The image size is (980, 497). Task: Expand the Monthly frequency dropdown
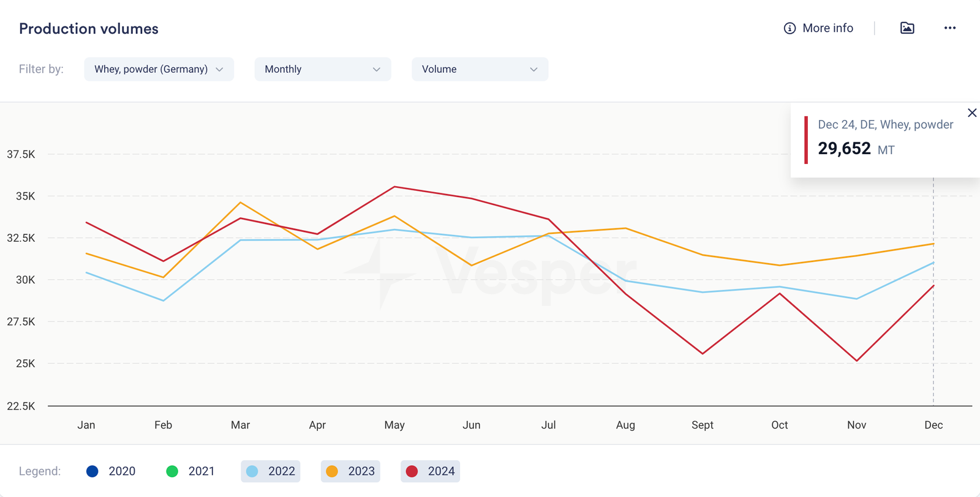click(x=322, y=69)
